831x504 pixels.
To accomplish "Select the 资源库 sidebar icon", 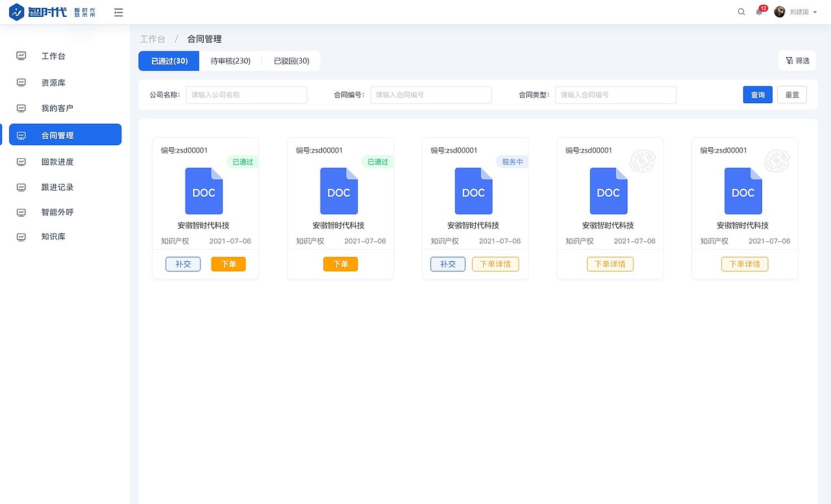I will pos(20,82).
